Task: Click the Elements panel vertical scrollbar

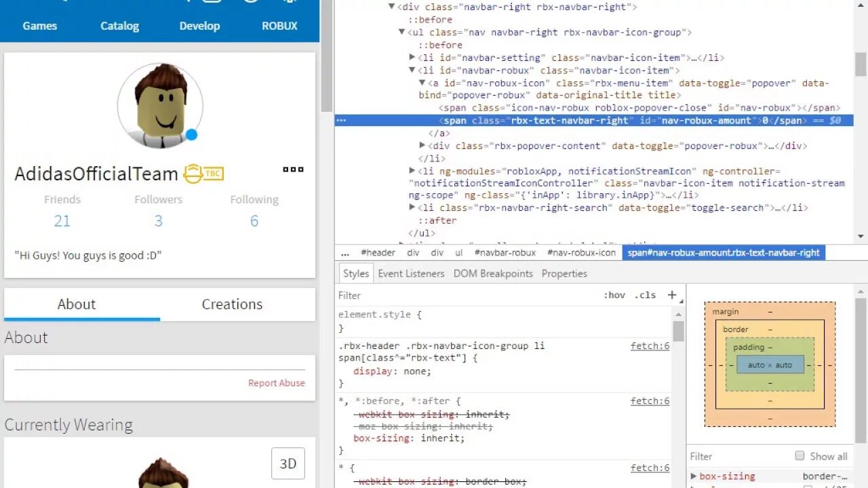Action: point(861,64)
